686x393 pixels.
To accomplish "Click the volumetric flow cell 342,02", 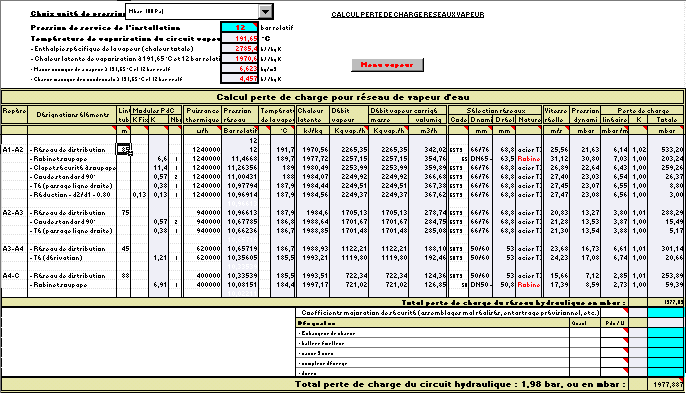I will 428,150.
